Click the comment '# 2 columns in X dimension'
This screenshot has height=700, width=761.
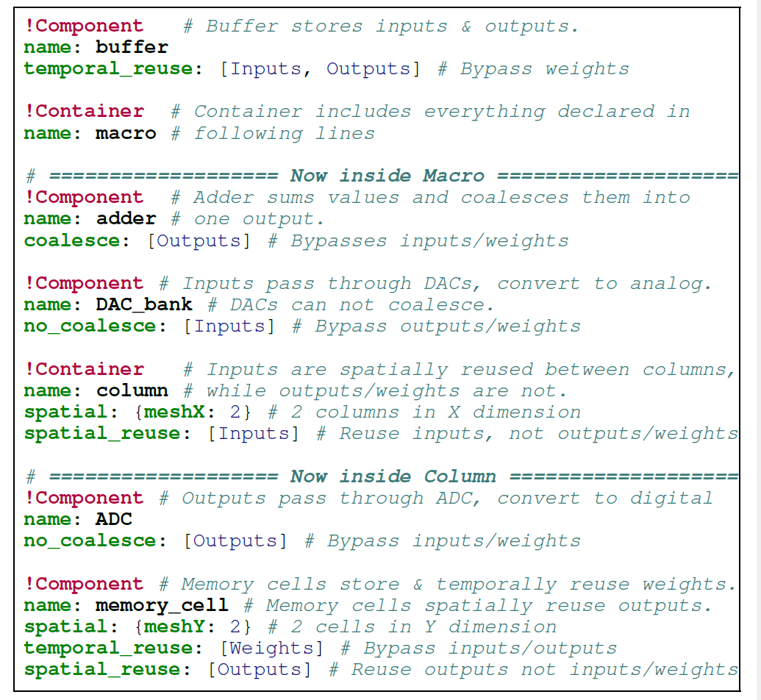point(425,413)
